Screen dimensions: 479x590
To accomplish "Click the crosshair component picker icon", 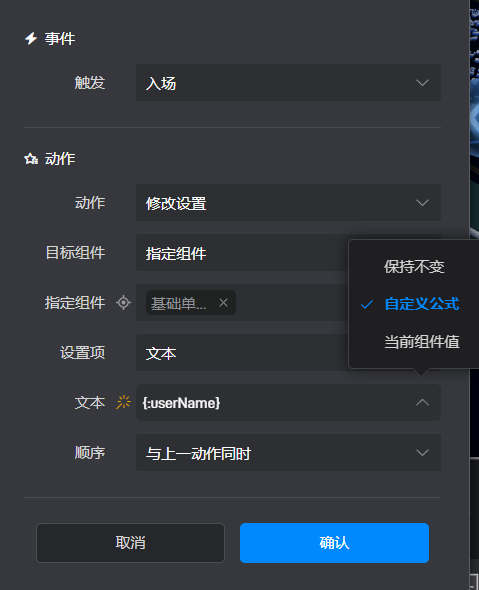I will [x=123, y=303].
